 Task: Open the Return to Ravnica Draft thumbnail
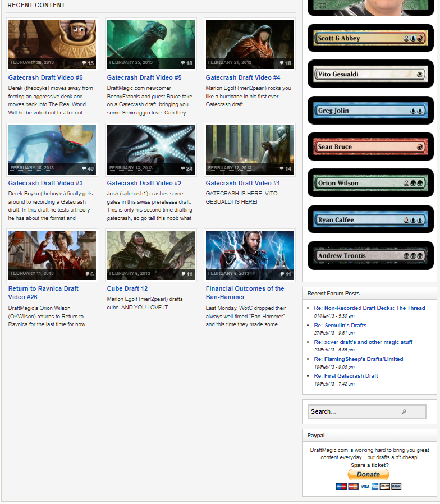pos(52,255)
